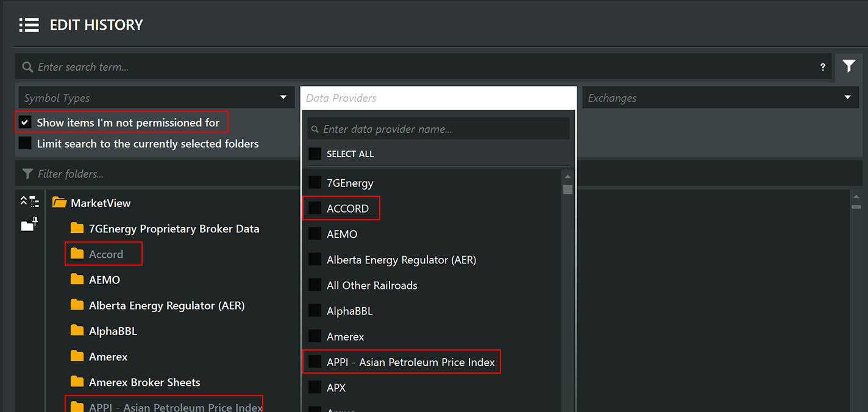Open the Exchanges dropdown

(x=720, y=98)
